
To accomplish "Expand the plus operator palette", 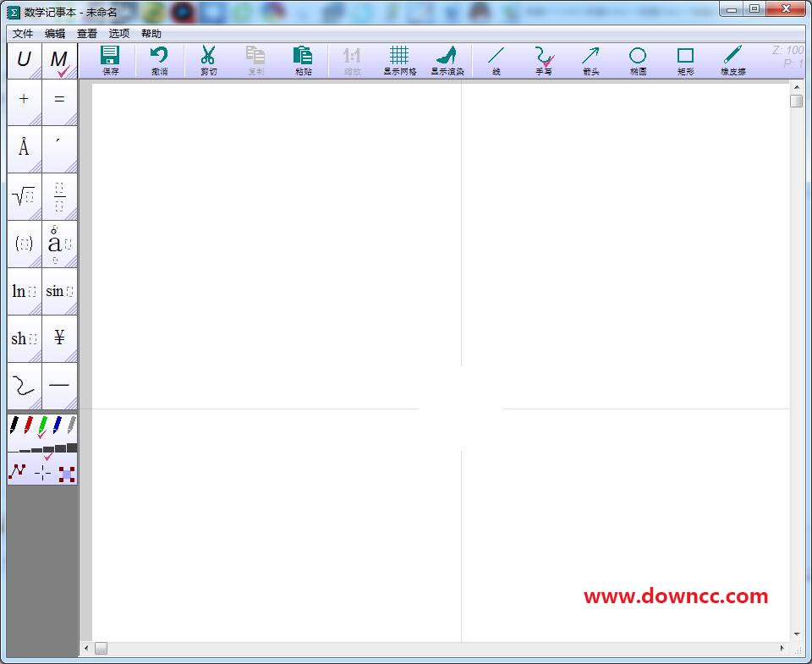I will [24, 99].
